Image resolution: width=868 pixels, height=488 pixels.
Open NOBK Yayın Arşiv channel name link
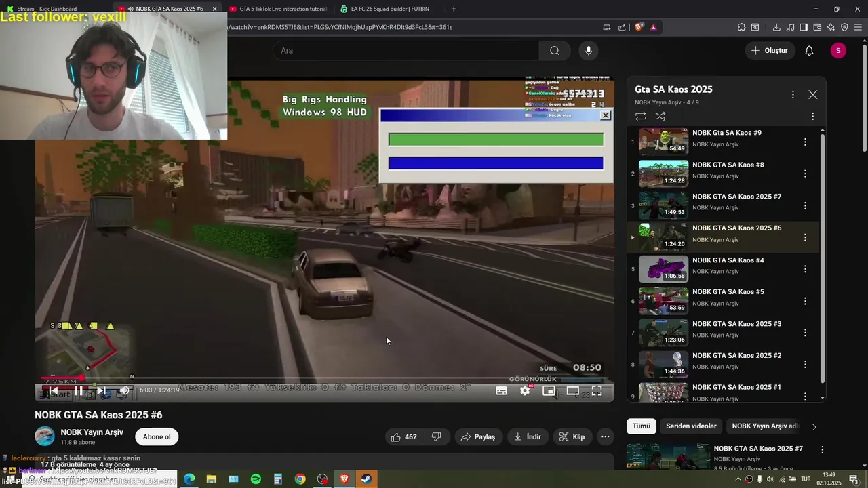pyautogui.click(x=92, y=432)
